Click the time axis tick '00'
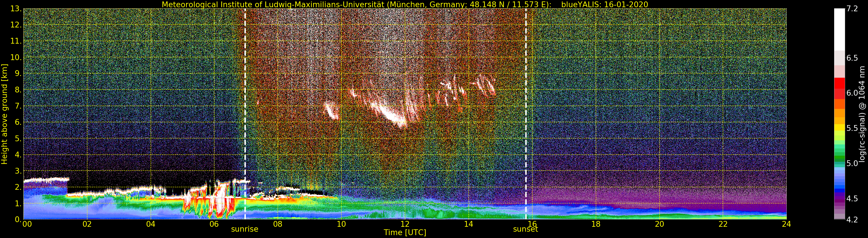The image size is (868, 238). point(27,224)
